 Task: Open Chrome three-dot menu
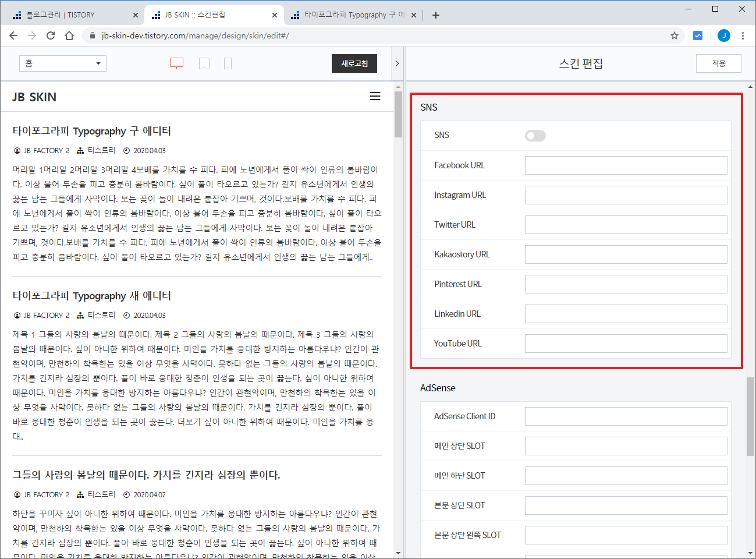click(x=743, y=36)
